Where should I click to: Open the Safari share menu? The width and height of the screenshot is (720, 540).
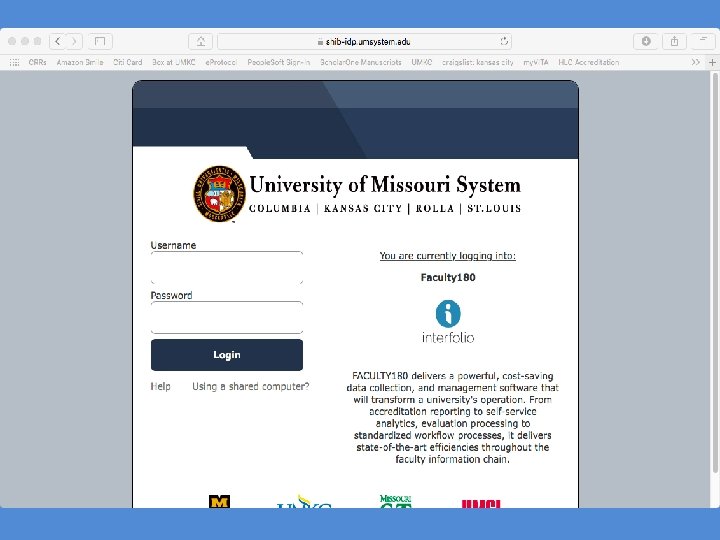click(674, 41)
